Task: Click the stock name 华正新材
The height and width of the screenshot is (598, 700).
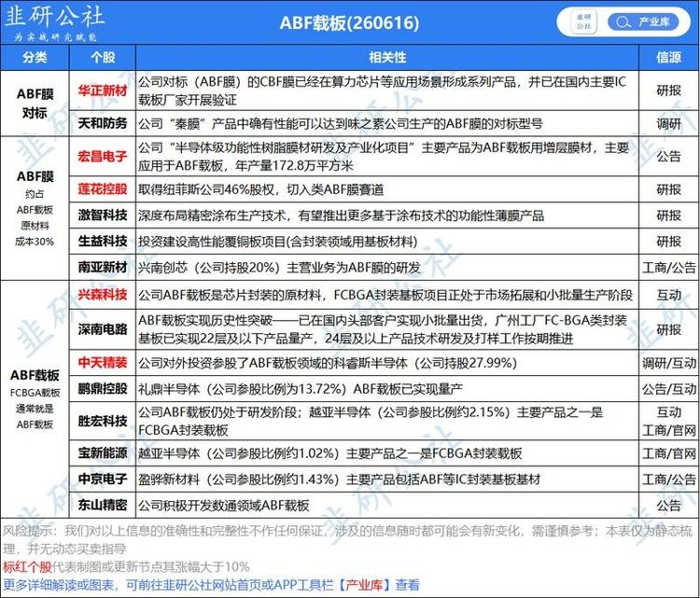Action: tap(103, 90)
